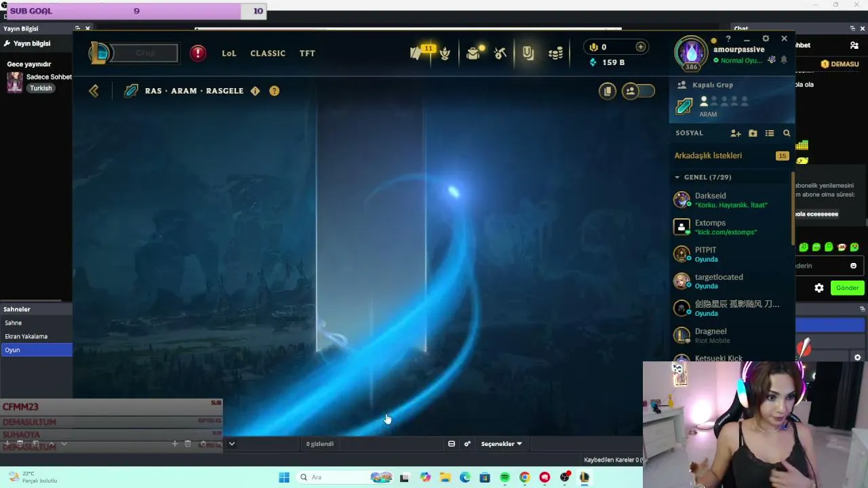The height and width of the screenshot is (488, 868).
Task: Open the collection icon in the top bar
Action: click(528, 53)
